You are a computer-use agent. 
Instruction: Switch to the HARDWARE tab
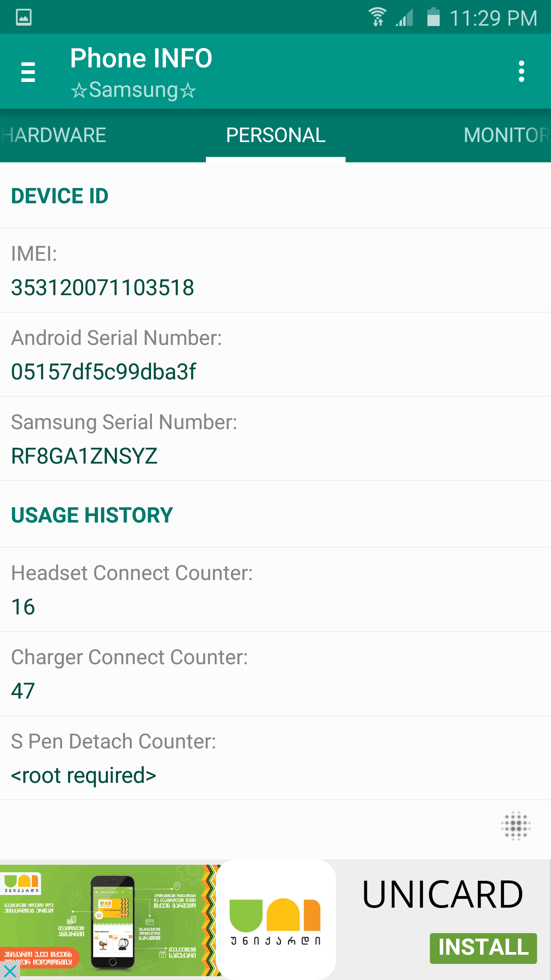[x=54, y=135]
